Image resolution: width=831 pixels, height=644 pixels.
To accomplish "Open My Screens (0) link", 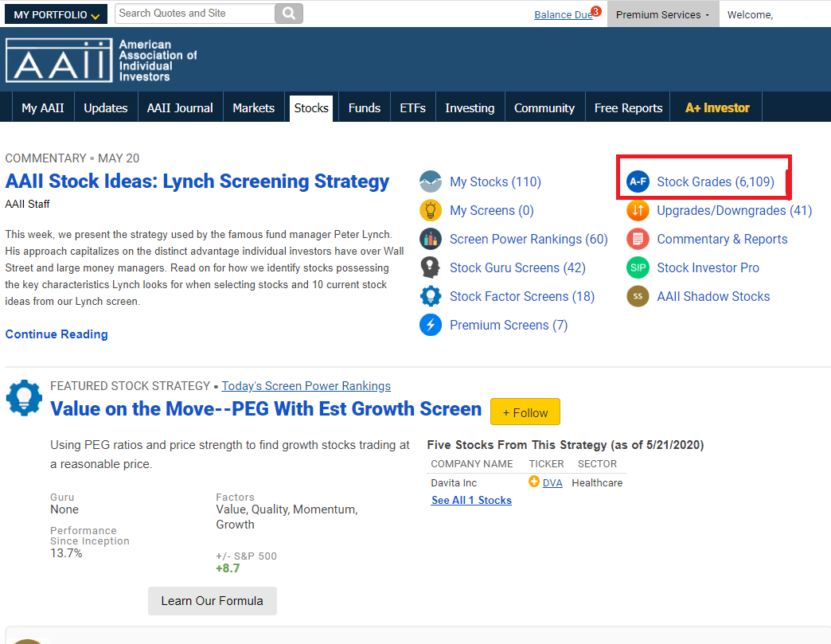I will (x=491, y=210).
